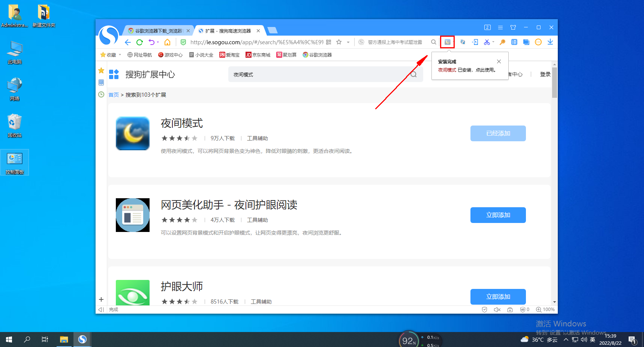Open 京东商城 bookmark

pos(258,55)
